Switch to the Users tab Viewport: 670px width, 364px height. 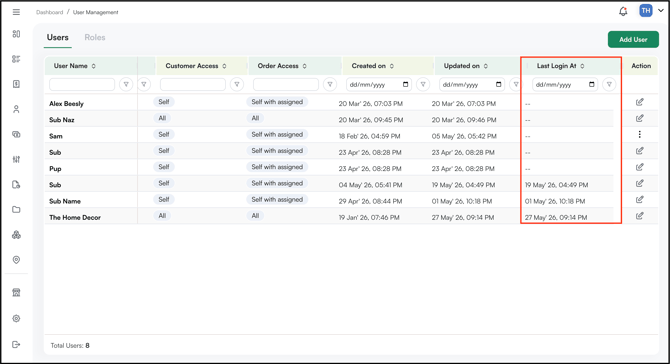point(58,38)
